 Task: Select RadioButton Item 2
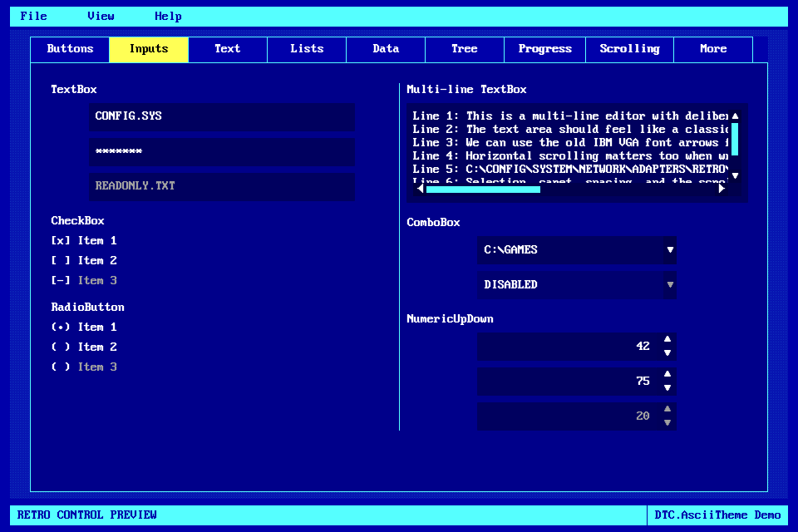tap(84, 347)
